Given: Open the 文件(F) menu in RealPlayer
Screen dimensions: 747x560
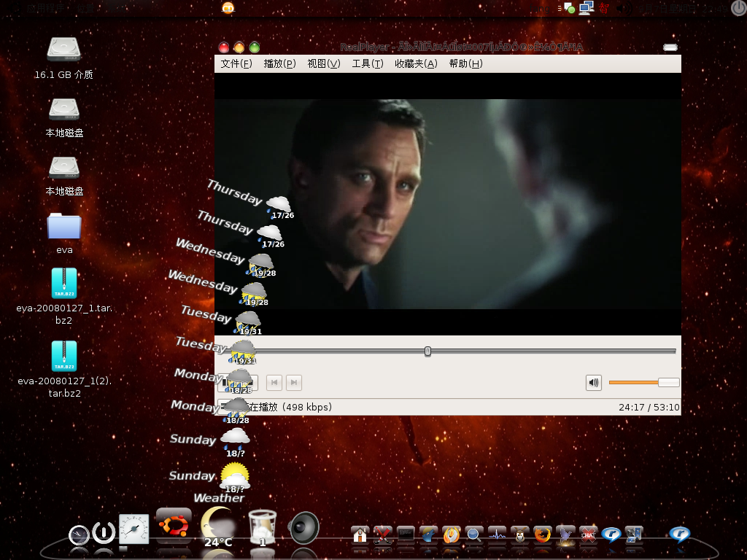Looking at the screenshot, I should tap(236, 64).
